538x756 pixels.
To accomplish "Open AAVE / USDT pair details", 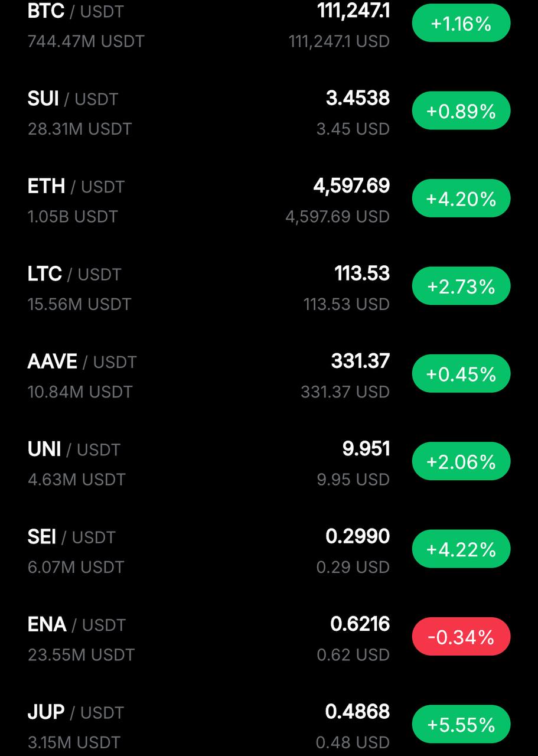I will 269,375.
